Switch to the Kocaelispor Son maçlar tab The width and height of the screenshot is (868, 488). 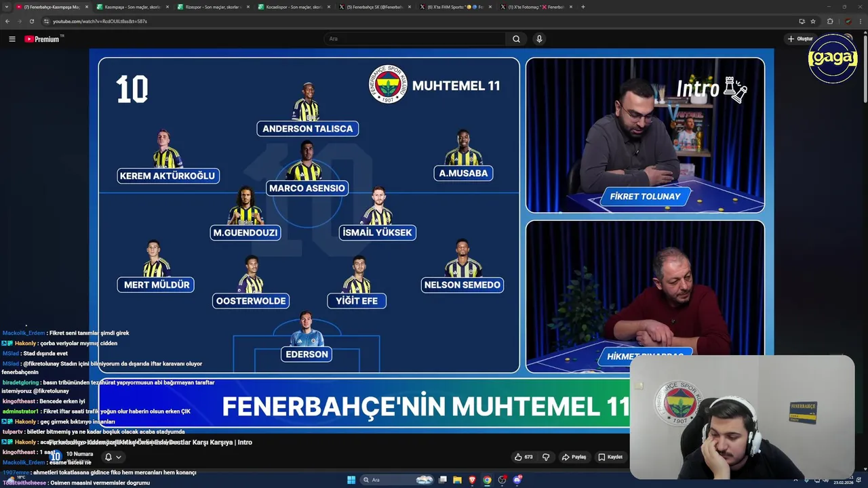click(294, 7)
